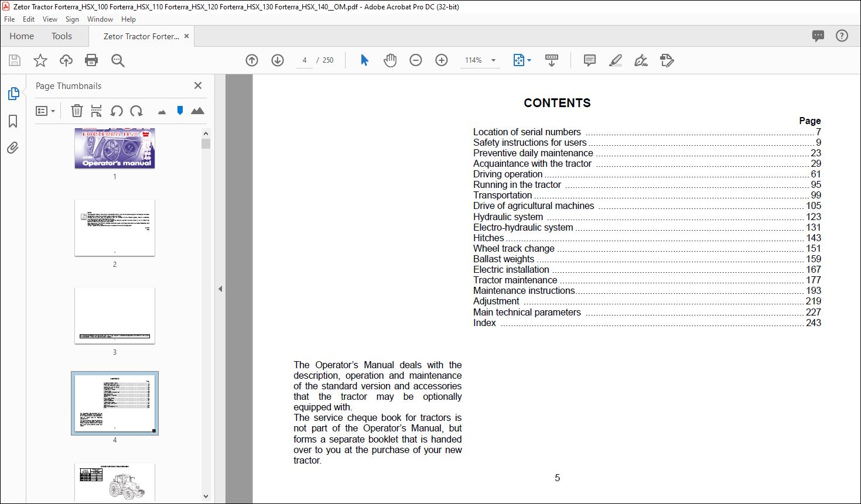
Task: Add a sticky note comment
Action: (590, 60)
